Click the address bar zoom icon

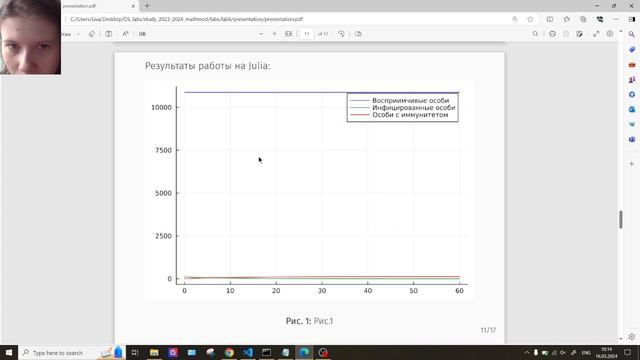[x=515, y=19]
